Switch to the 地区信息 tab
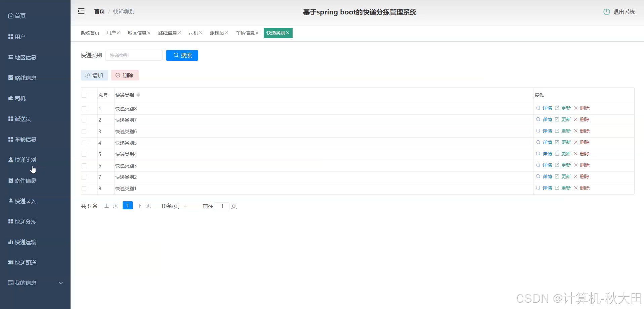 point(137,33)
